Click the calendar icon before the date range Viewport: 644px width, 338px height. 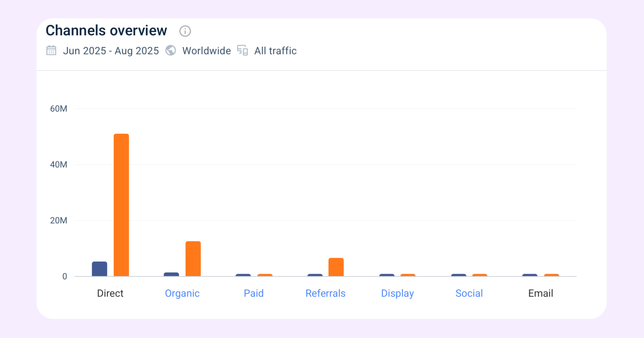(x=51, y=51)
